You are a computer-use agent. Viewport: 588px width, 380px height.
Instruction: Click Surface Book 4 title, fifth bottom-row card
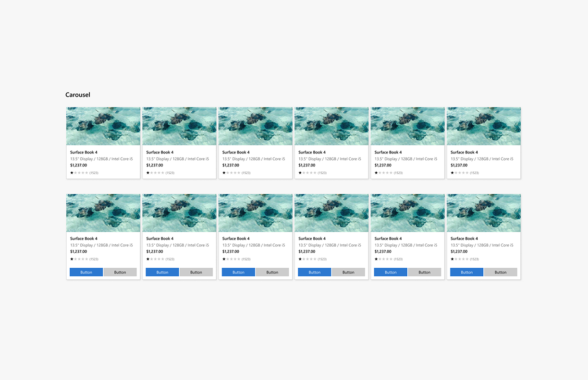click(x=388, y=238)
